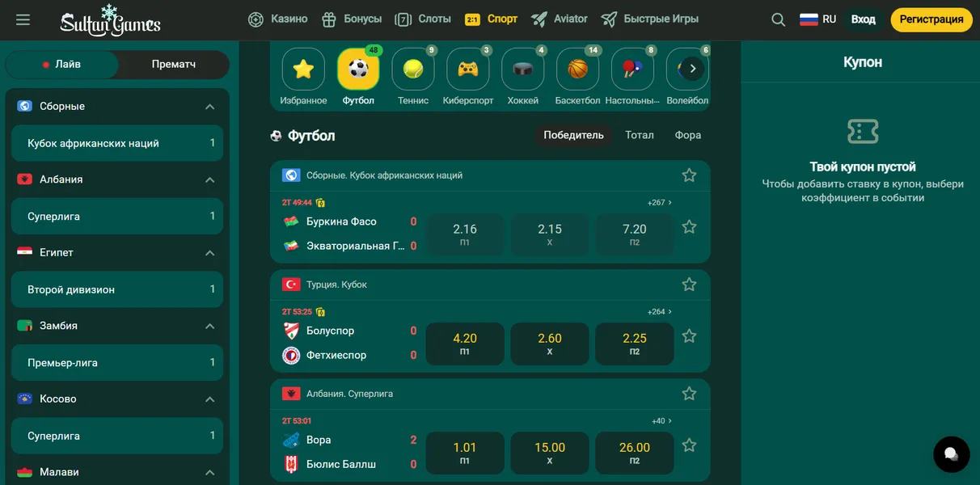Collapse the Египет section chevron
The height and width of the screenshot is (485, 980).
point(209,253)
